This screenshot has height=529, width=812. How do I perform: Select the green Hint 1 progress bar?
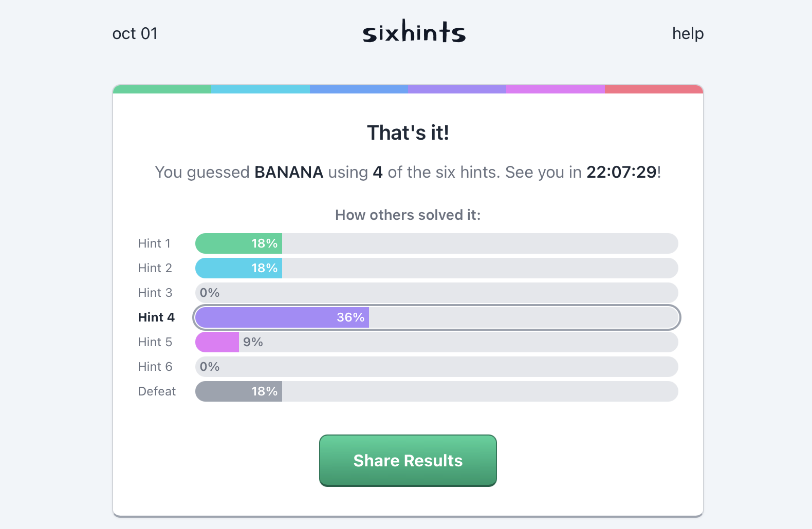(238, 243)
